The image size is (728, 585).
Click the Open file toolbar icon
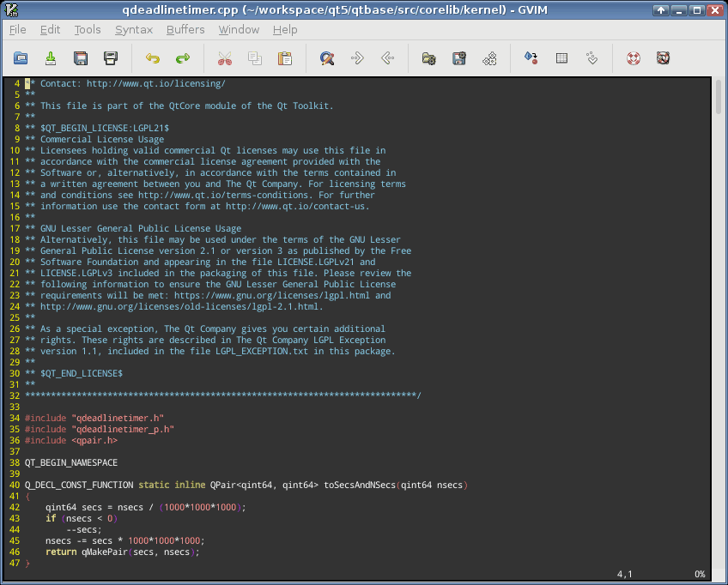pyautogui.click(x=21, y=58)
